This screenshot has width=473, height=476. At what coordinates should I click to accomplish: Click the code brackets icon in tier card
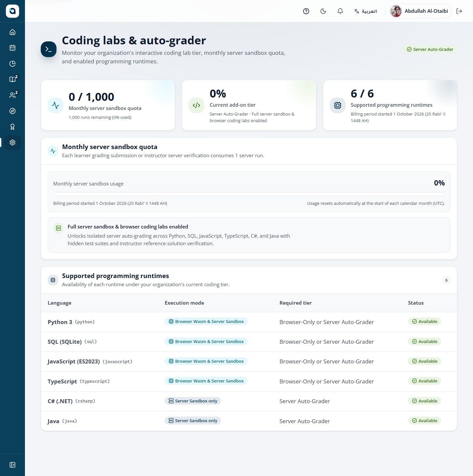point(196,105)
